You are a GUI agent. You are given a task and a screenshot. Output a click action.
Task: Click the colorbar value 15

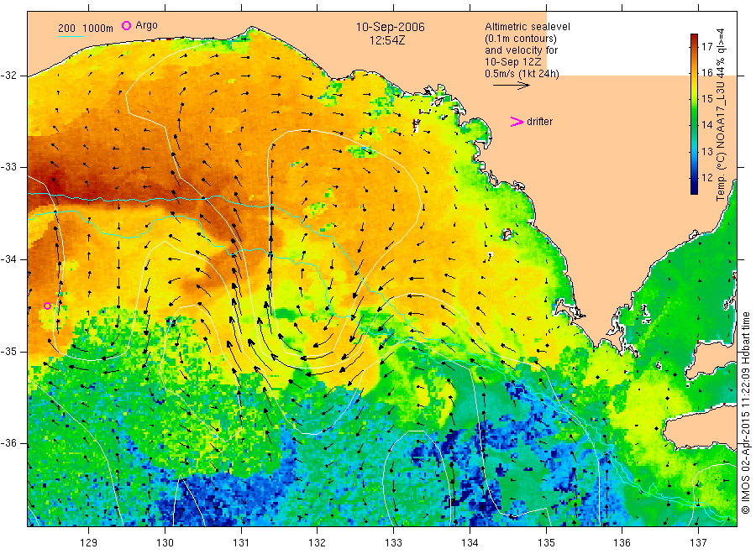click(706, 99)
